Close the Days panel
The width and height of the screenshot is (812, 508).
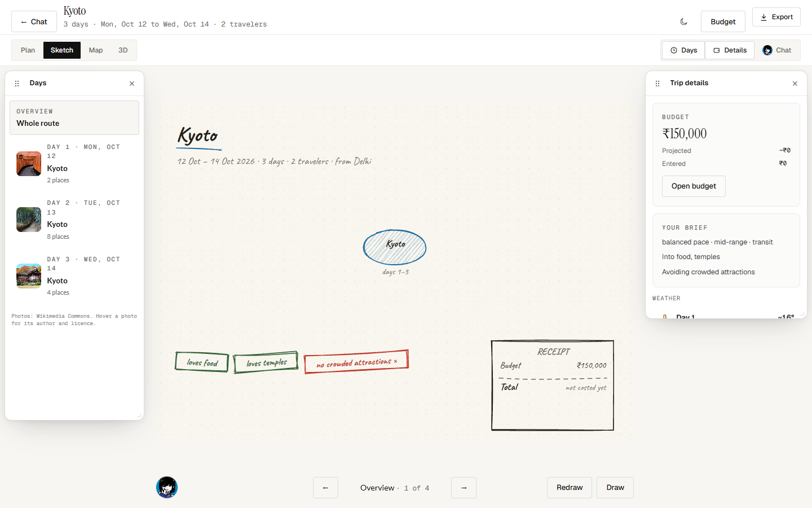[x=132, y=84]
